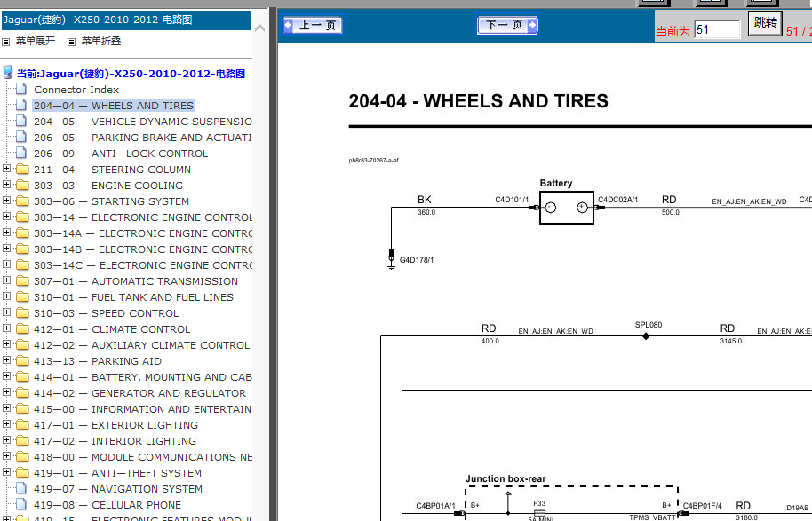The width and height of the screenshot is (812, 521).
Task: Open 206-09 ANTI-LOCK CONTROL entry
Action: 121,154
